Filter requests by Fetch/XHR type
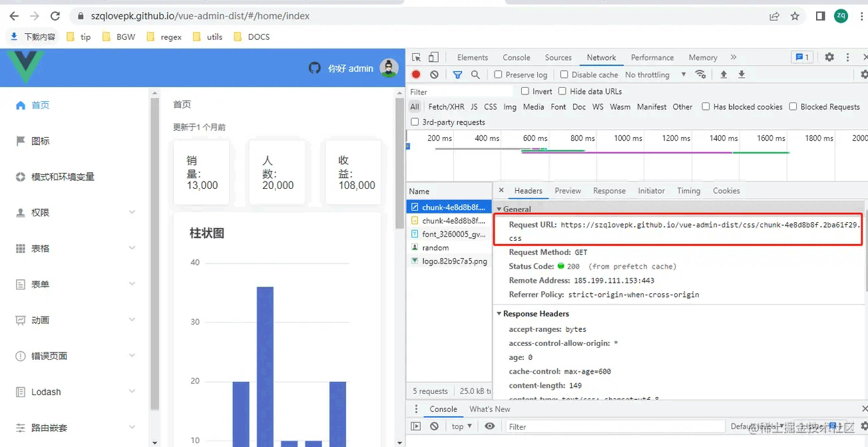The height and width of the screenshot is (447, 868). pos(446,106)
